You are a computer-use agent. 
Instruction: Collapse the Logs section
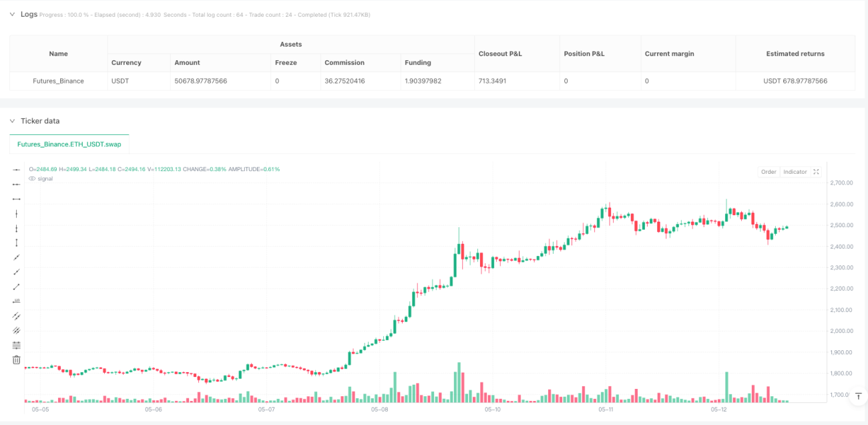click(12, 14)
